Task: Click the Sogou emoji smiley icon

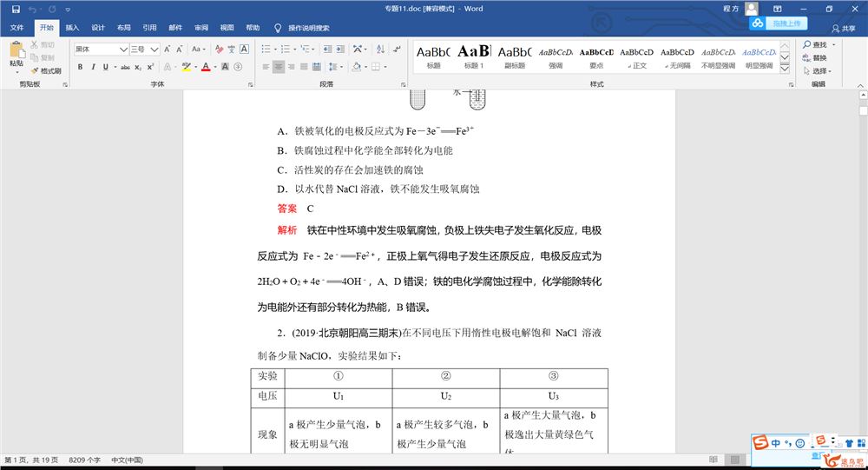Action: 800,443
